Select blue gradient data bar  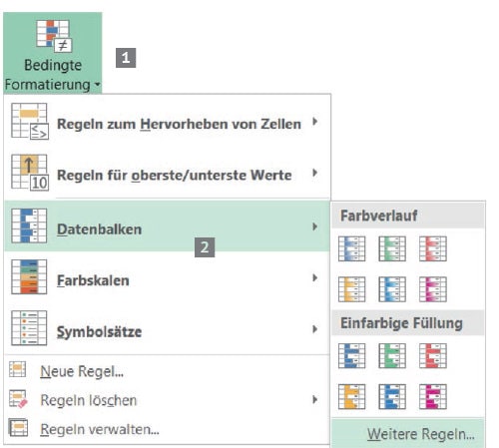pyautogui.click(x=351, y=248)
